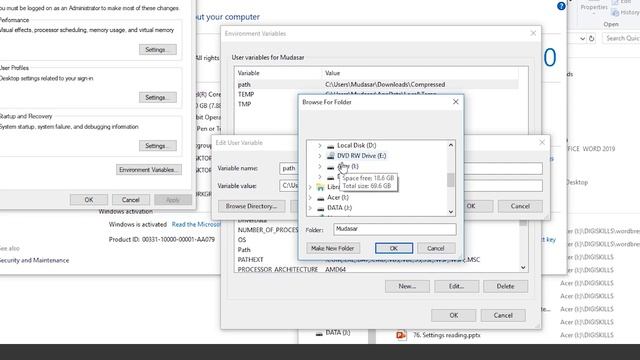The image size is (640, 360).
Task: Click OK in Environment Variables dialog
Action: point(453,316)
